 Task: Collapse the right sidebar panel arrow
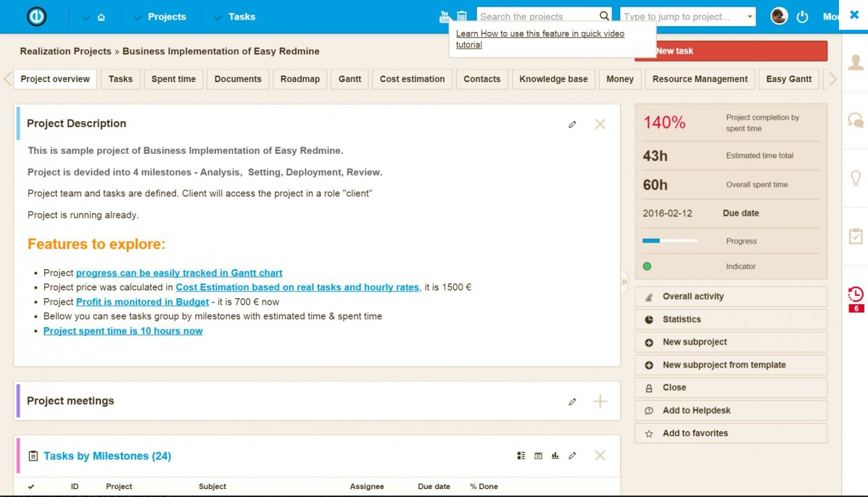point(624,282)
